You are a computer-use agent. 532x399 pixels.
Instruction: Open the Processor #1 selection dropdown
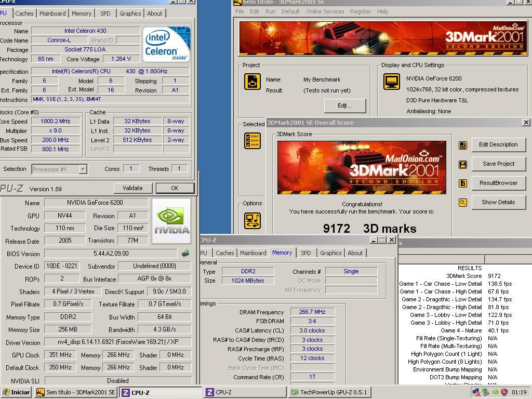point(83,169)
